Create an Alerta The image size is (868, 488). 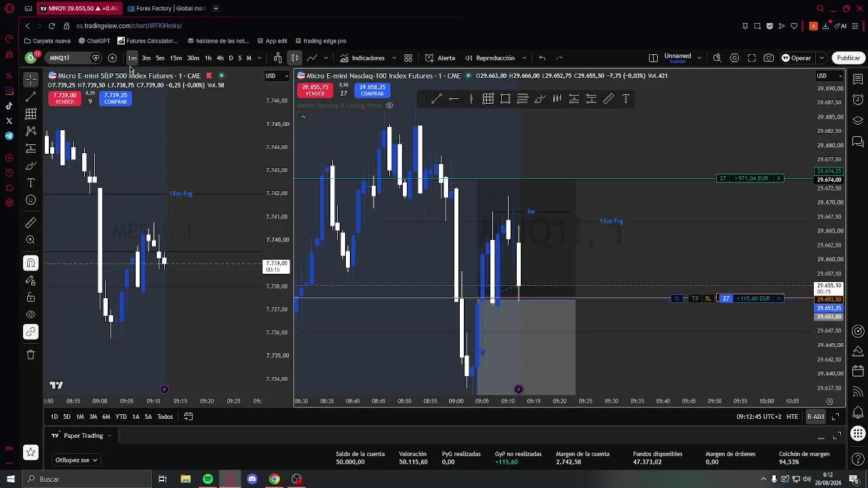(x=440, y=58)
